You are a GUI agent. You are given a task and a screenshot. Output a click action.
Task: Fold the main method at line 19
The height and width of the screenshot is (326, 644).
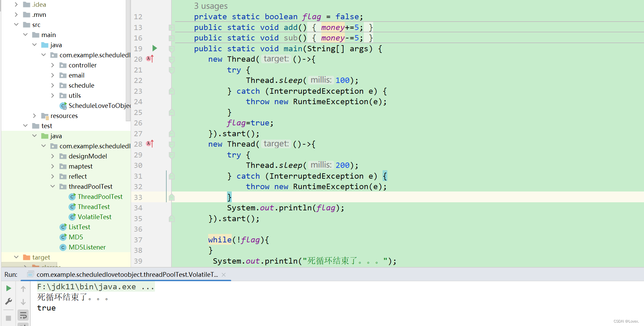(x=171, y=49)
